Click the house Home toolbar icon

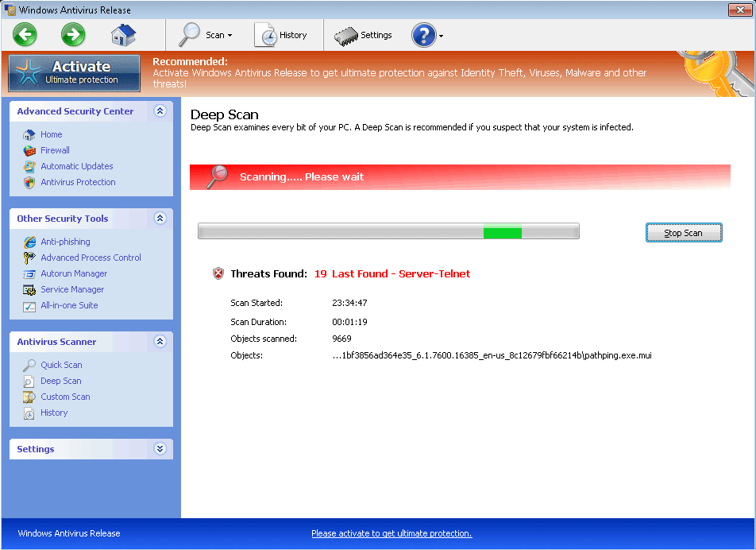[x=123, y=35]
